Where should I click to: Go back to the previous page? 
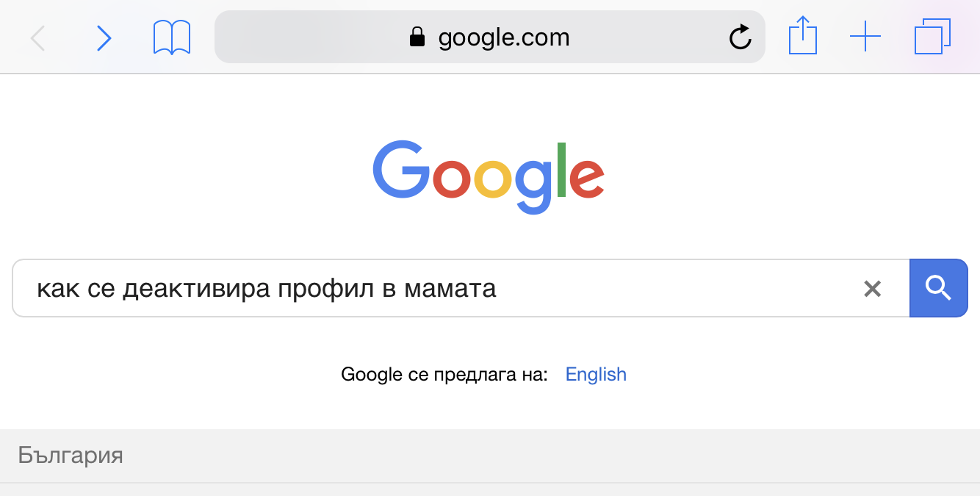[x=38, y=37]
